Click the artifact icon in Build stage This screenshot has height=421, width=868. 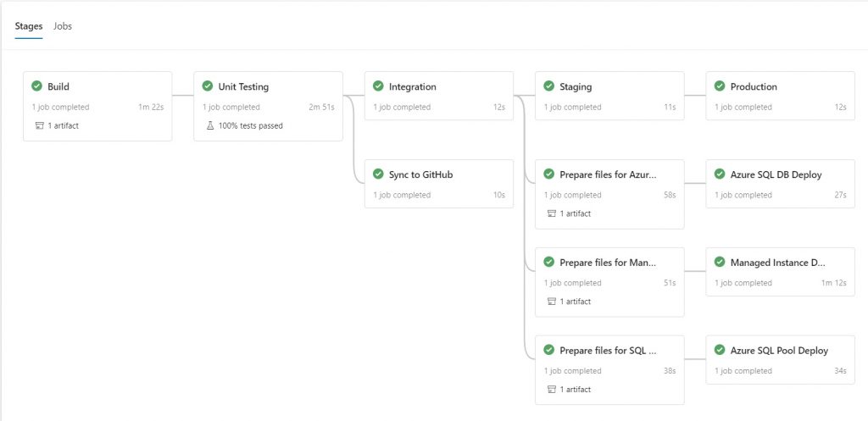[x=39, y=126]
